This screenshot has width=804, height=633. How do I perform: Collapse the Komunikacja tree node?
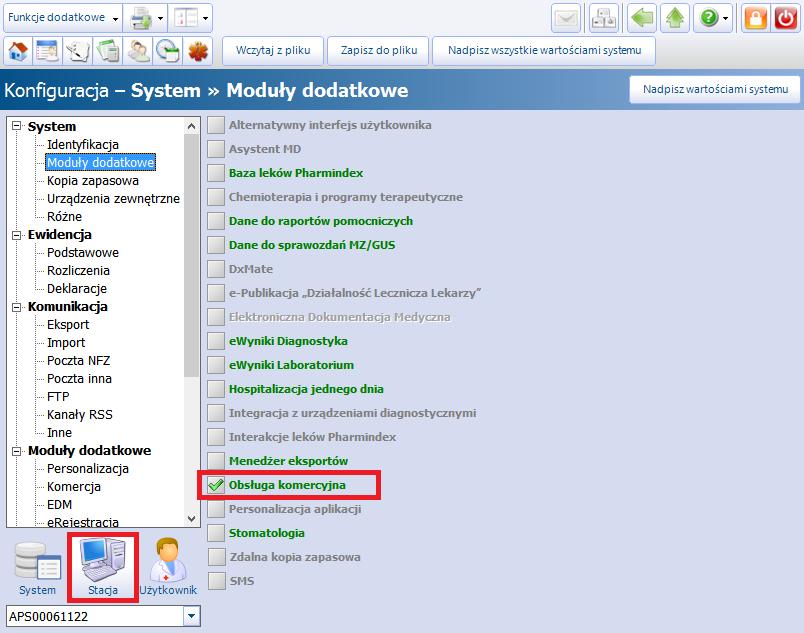(17, 307)
